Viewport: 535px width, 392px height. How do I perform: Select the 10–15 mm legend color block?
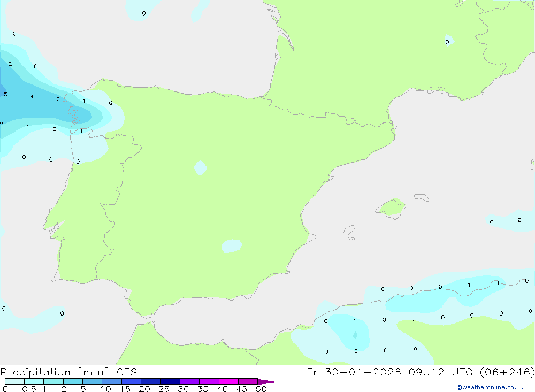[112, 381]
